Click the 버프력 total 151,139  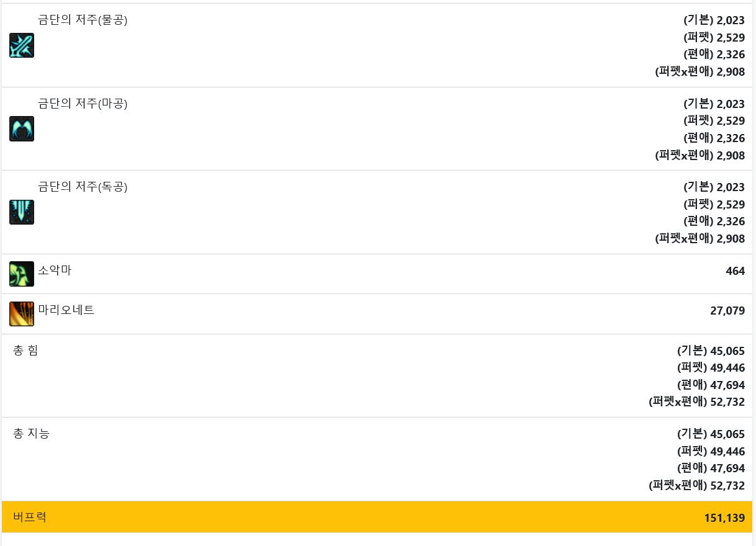724,518
